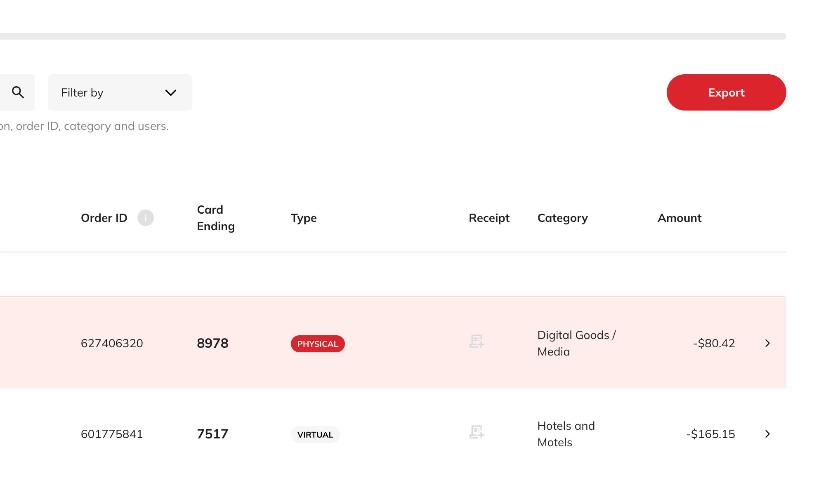
Task: Open the Filter by dropdown
Action: click(120, 92)
